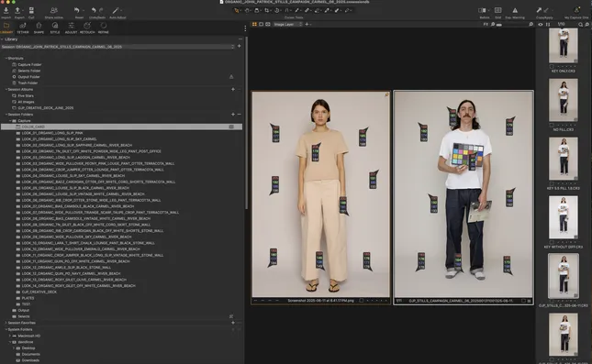Image resolution: width=592 pixels, height=364 pixels.
Task: Switch to the Style tool tab
Action: click(55, 28)
